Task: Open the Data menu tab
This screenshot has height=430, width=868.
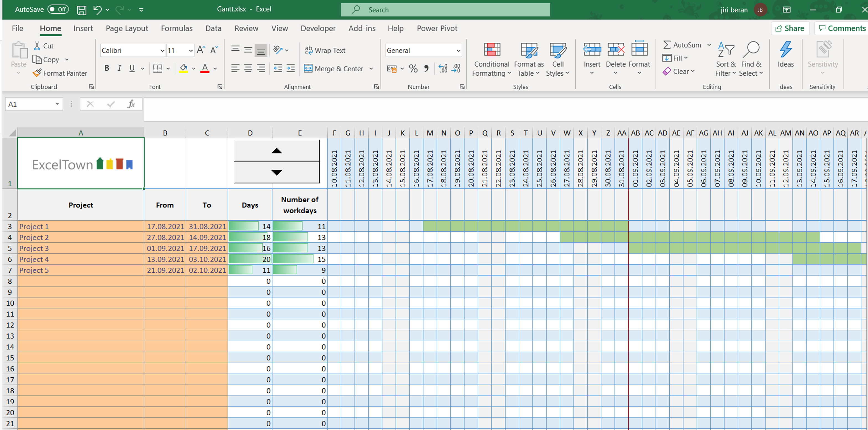Action: click(212, 28)
